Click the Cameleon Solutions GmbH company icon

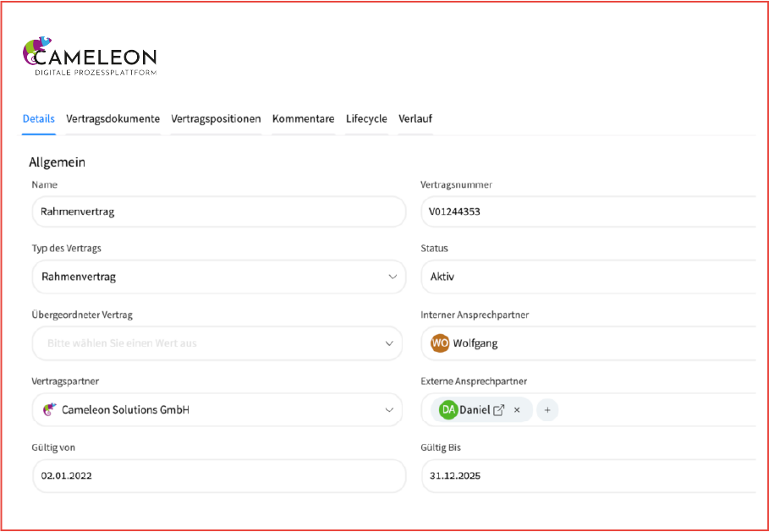pyautogui.click(x=49, y=410)
